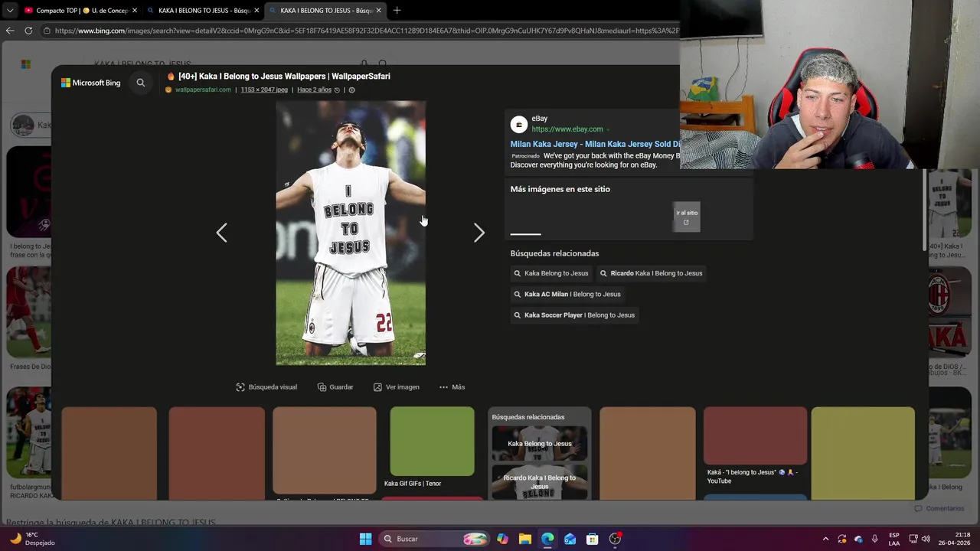Open Milan Kaka Jersey ad headline
The height and width of the screenshot is (551, 980).
click(x=595, y=144)
